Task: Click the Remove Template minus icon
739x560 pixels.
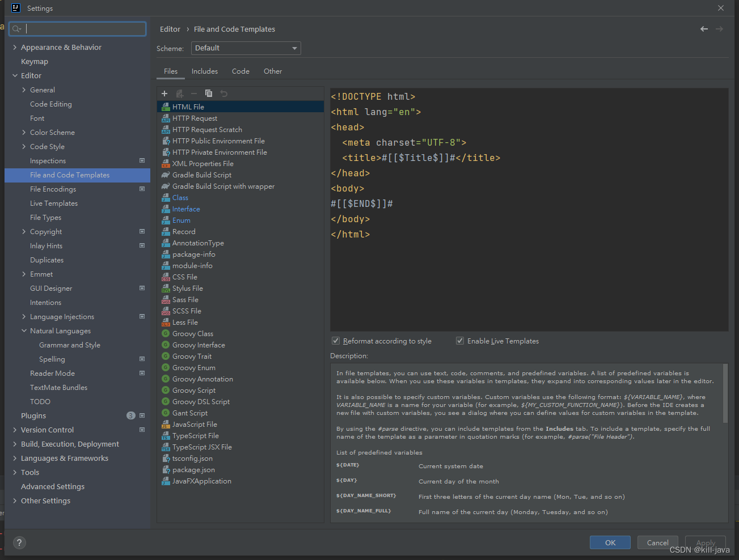Action: tap(194, 94)
